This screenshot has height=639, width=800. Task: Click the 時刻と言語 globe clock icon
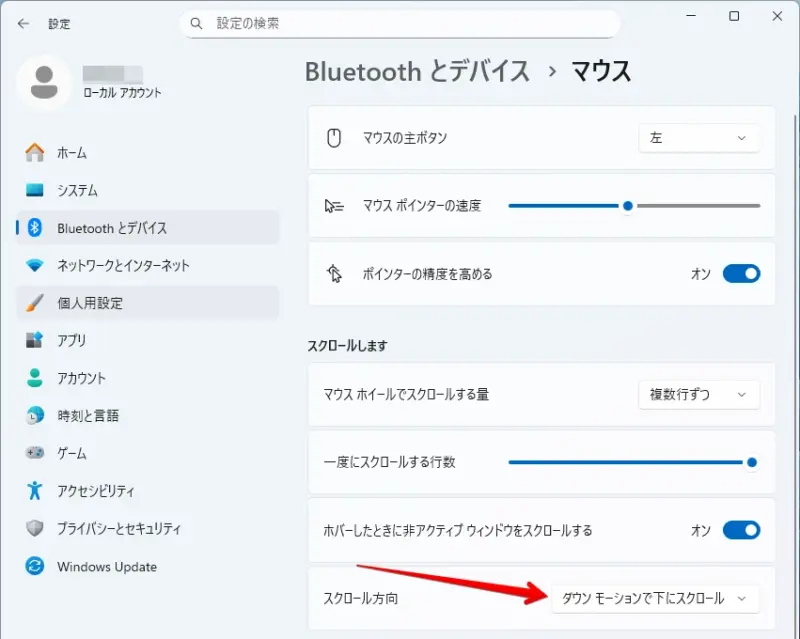tap(35, 415)
